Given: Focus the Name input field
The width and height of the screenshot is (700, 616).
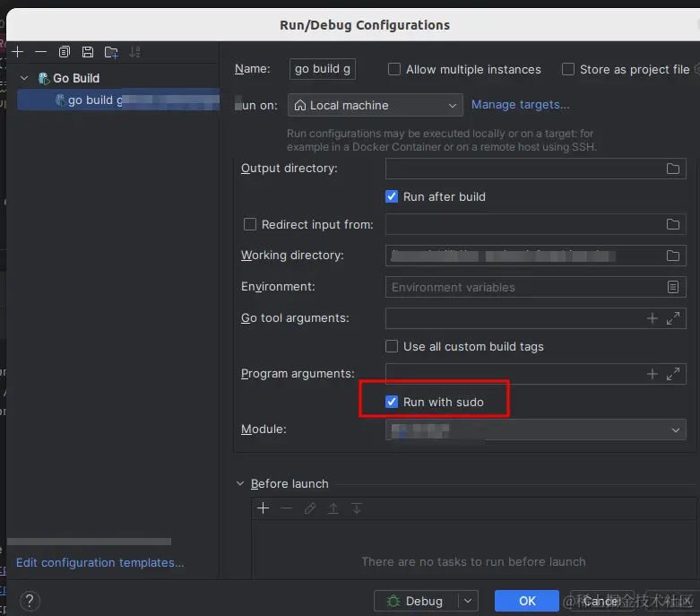Looking at the screenshot, I should [x=323, y=69].
